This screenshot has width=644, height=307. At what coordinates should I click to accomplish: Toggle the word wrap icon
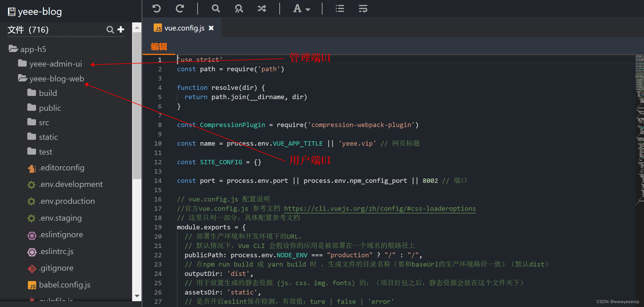(x=363, y=8)
